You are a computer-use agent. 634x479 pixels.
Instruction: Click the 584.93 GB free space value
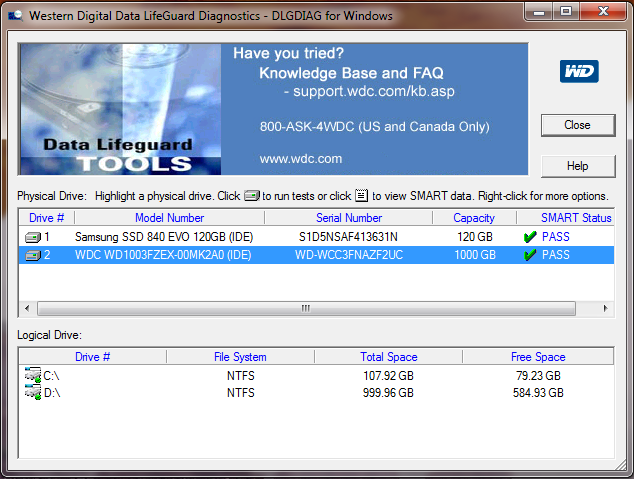click(x=538, y=393)
